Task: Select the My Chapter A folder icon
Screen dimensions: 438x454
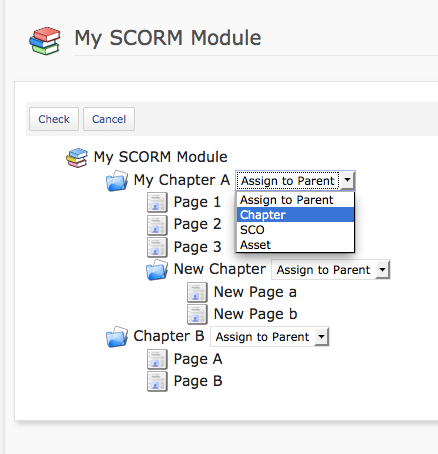Action: (x=117, y=180)
